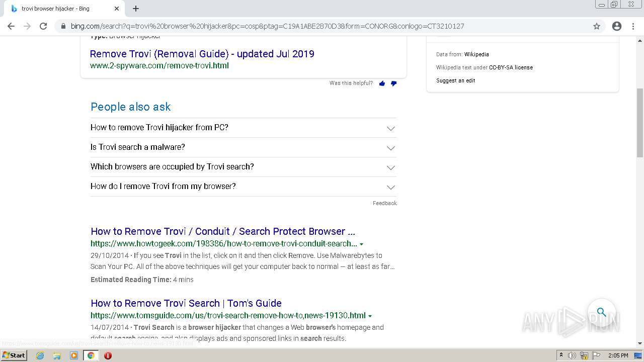Switch to Chrome in the taskbar
644x362 pixels.
point(91,355)
